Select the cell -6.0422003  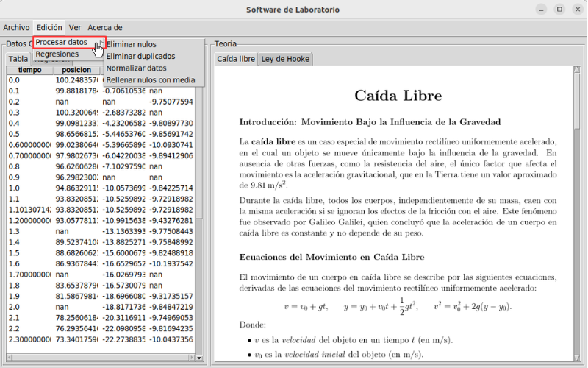click(123, 156)
